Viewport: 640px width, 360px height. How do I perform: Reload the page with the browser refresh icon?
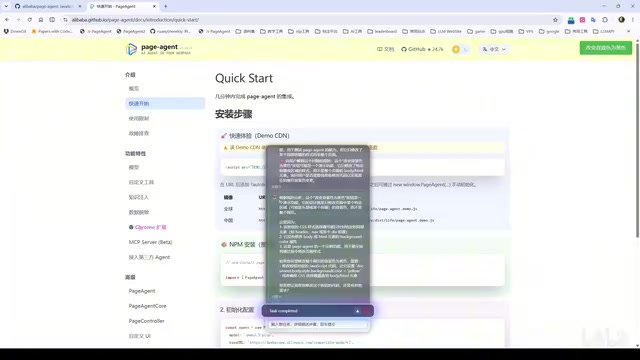(x=29, y=20)
